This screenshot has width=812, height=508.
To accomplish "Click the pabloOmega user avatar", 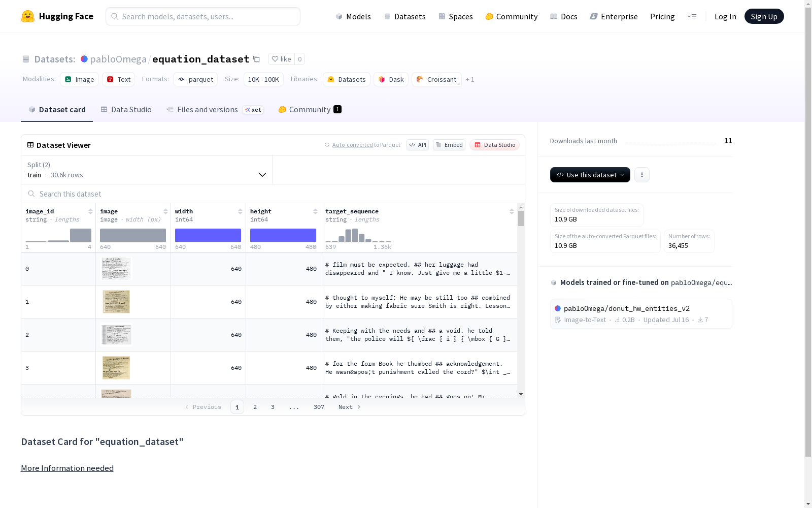I will point(84,59).
